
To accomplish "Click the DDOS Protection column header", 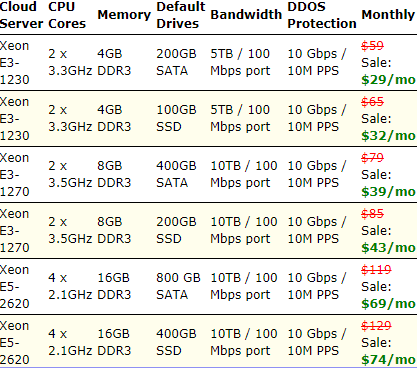I will 322,15.
